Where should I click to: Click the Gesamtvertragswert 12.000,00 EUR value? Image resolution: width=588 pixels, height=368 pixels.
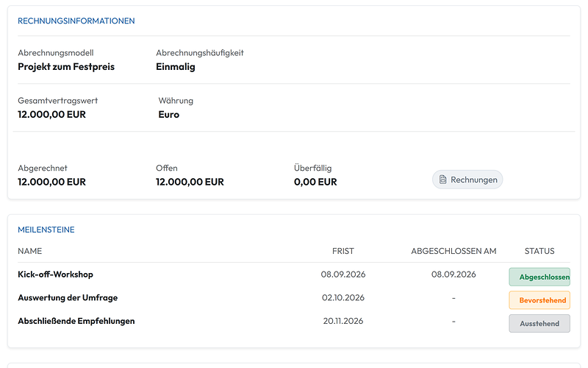(51, 115)
